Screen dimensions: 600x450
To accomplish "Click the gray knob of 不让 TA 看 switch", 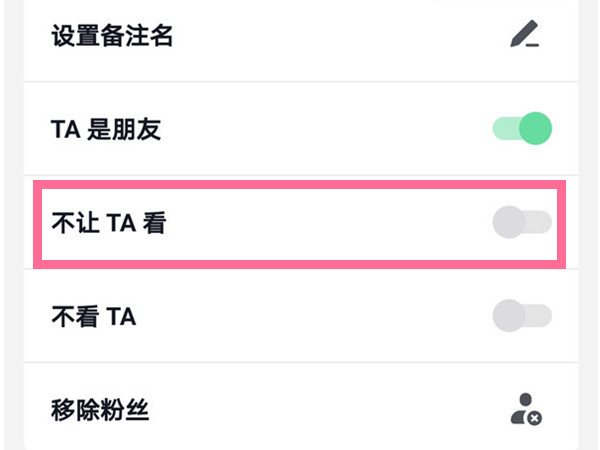I will pyautogui.click(x=508, y=223).
